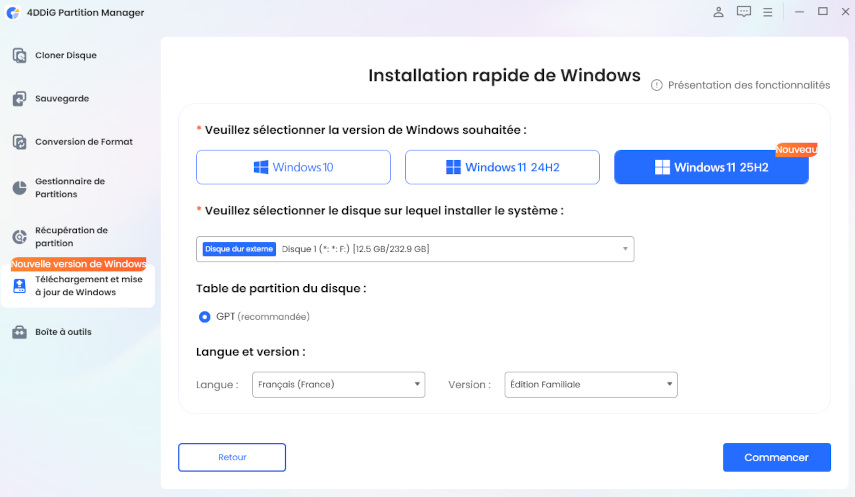This screenshot has height=497, width=855.
Task: Open the Langue dropdown Français (France)
Action: [338, 385]
